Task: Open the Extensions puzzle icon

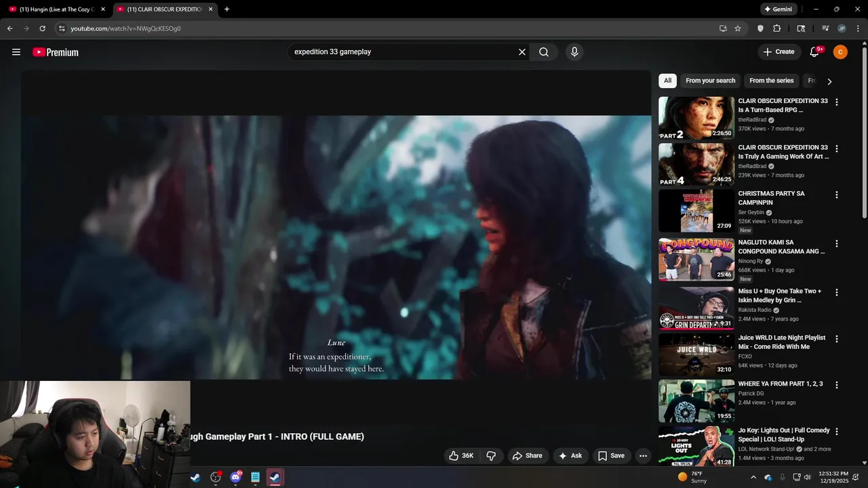Action: pyautogui.click(x=777, y=28)
